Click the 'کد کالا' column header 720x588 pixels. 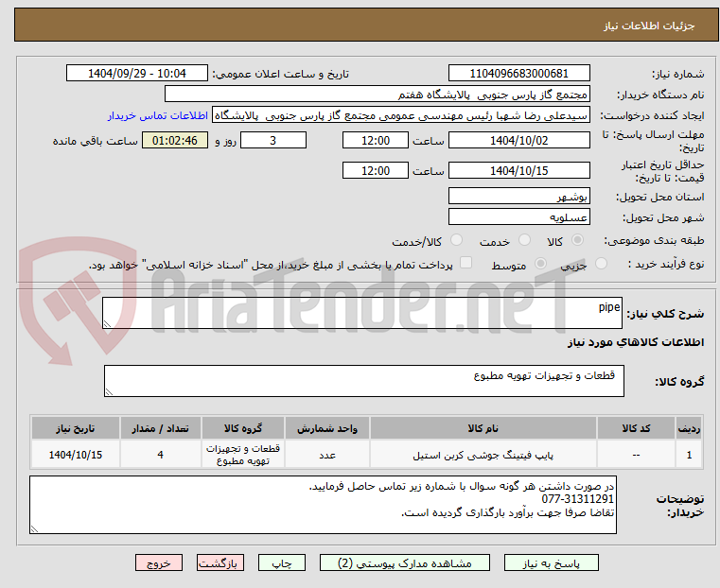click(636, 428)
